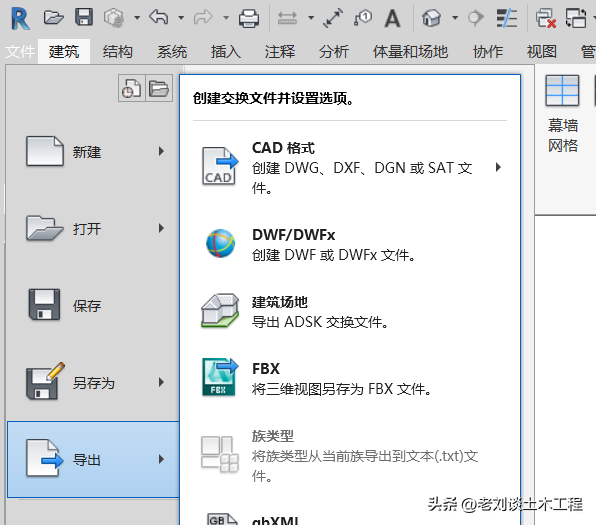This screenshot has height=525, width=596.
Task: Show the open documents folder icon
Action: click(x=159, y=88)
